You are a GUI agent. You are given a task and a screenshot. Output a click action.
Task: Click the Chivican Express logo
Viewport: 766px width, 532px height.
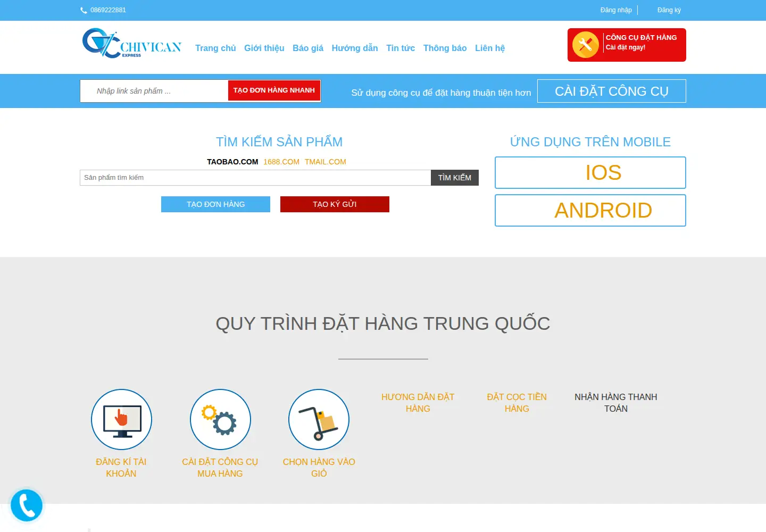(x=131, y=44)
